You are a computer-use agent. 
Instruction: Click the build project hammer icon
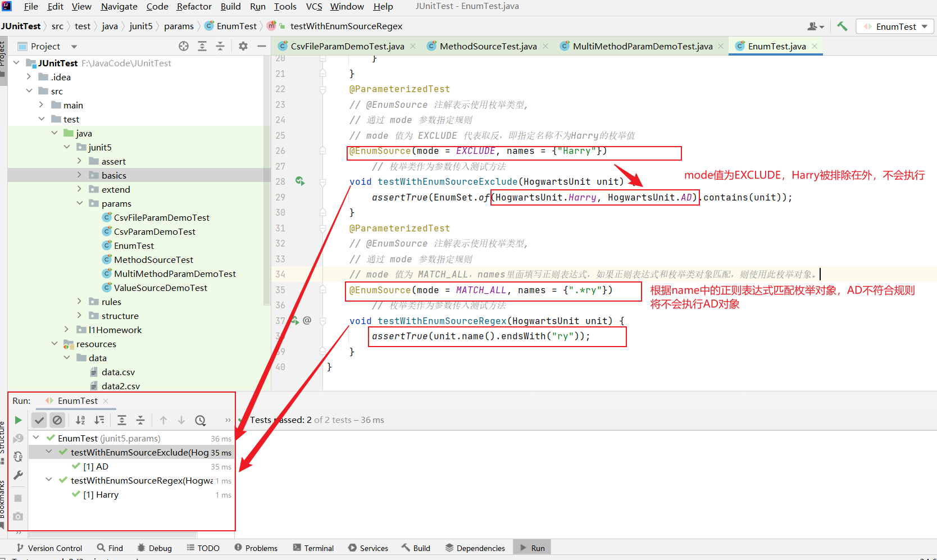click(842, 26)
